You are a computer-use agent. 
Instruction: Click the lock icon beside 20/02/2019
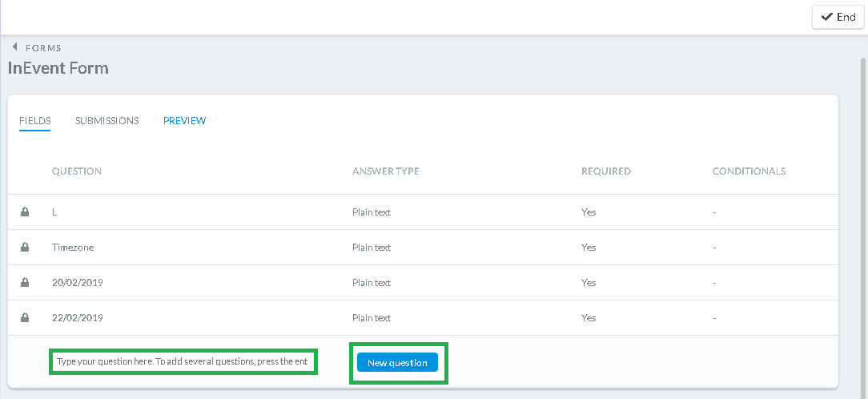point(24,282)
